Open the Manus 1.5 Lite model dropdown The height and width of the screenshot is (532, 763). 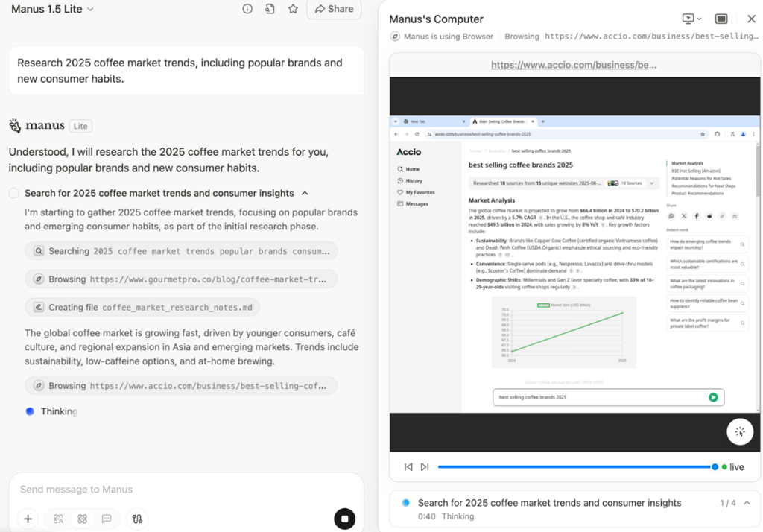pyautogui.click(x=52, y=9)
